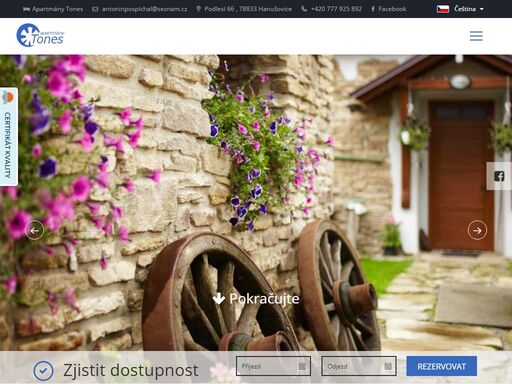
Task: Click the Czech flag icon
Action: [443, 9]
